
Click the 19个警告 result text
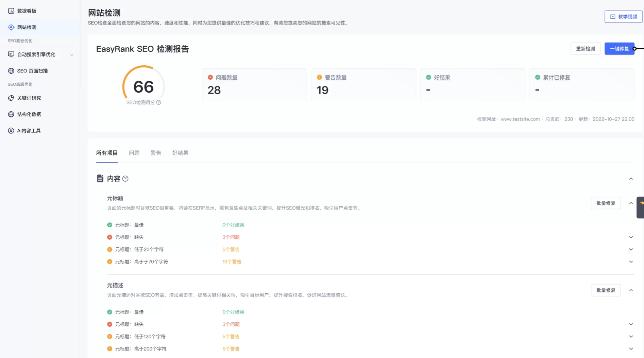[x=232, y=262]
